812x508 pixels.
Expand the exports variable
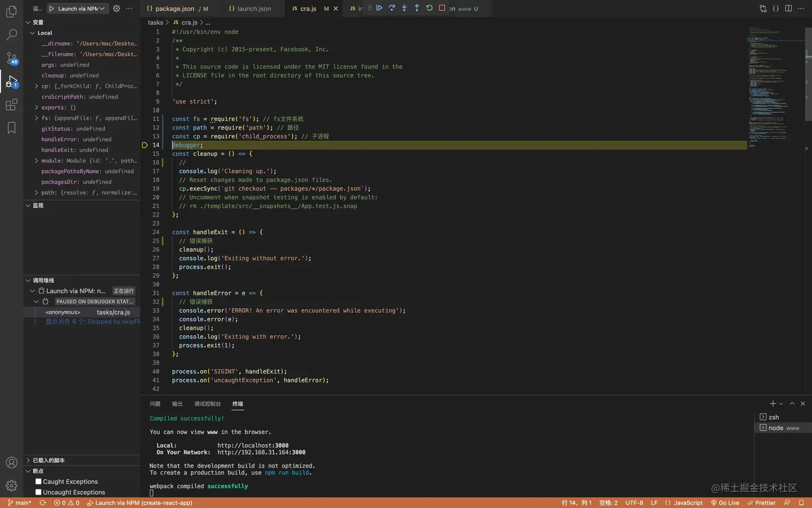(37, 108)
